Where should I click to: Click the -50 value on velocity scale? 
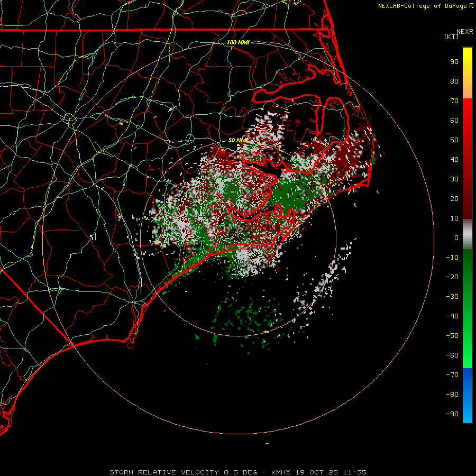(452, 336)
